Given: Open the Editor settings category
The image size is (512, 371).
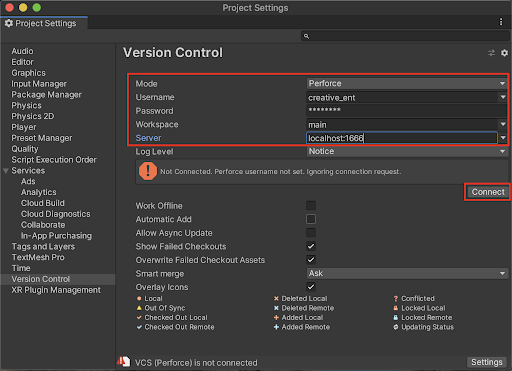Looking at the screenshot, I should pyautogui.click(x=22, y=62).
